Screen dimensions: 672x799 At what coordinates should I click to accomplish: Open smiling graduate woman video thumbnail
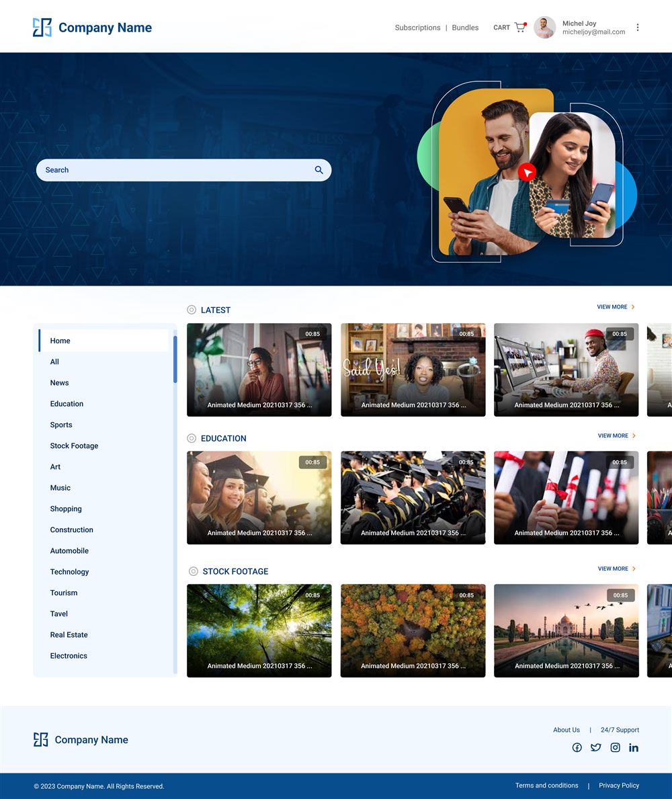[x=259, y=497]
